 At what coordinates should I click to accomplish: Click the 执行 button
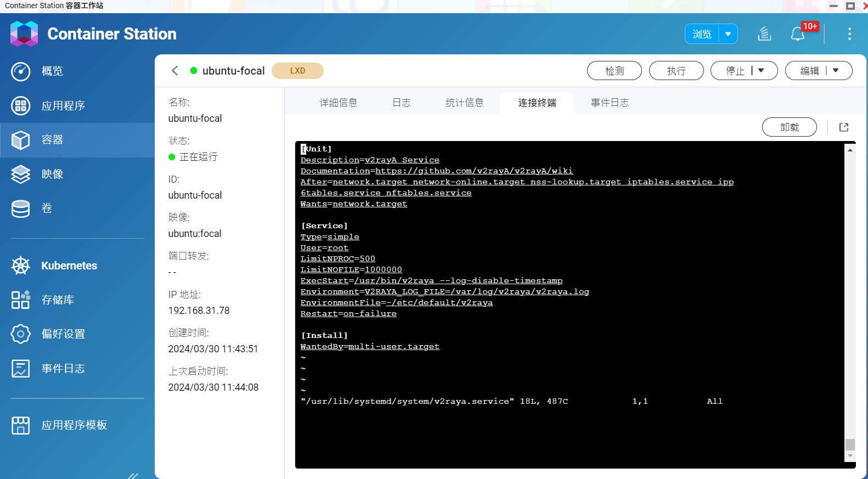tap(676, 71)
